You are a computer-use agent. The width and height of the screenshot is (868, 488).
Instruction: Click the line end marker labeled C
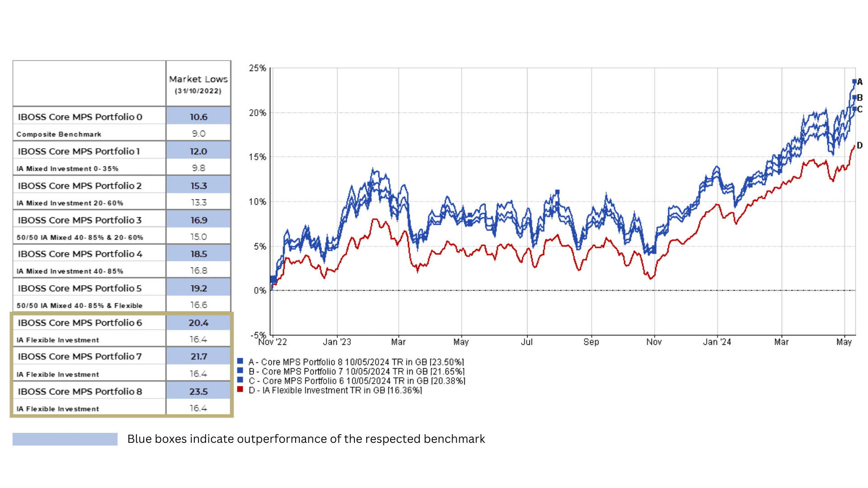pos(854,109)
